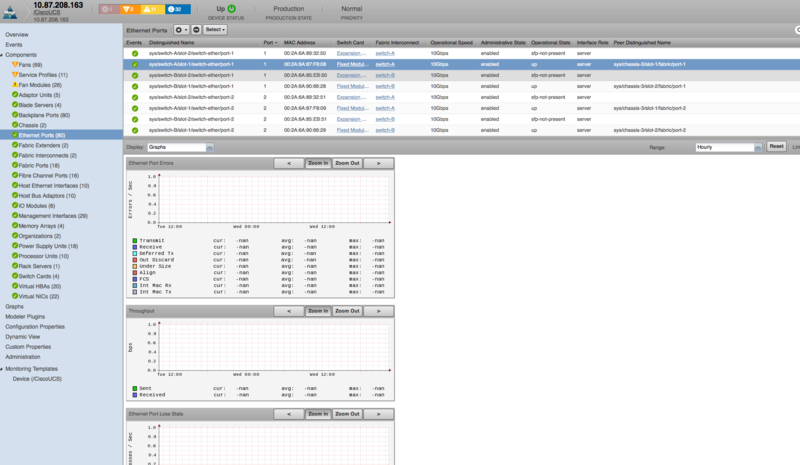The height and width of the screenshot is (465, 800).
Task: Collapse the Monitoring Templates section
Action: (2, 369)
